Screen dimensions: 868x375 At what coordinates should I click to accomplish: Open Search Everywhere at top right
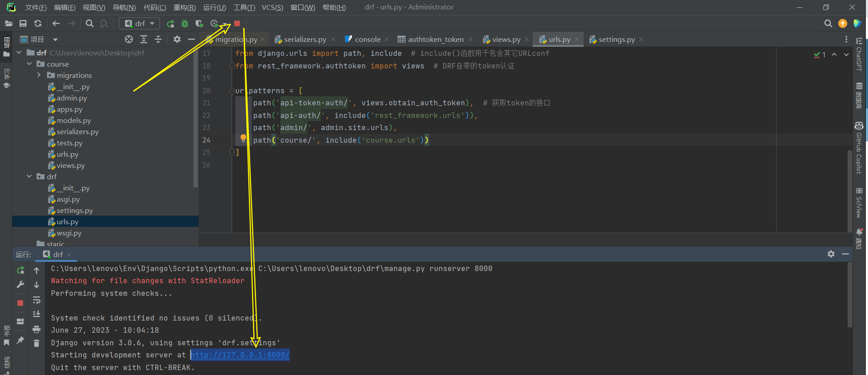(828, 23)
